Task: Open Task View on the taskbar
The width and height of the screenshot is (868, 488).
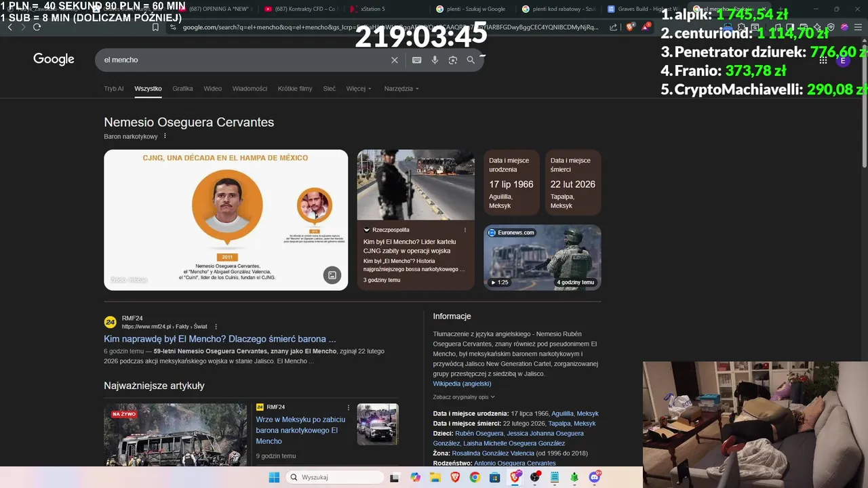Action: [x=395, y=477]
